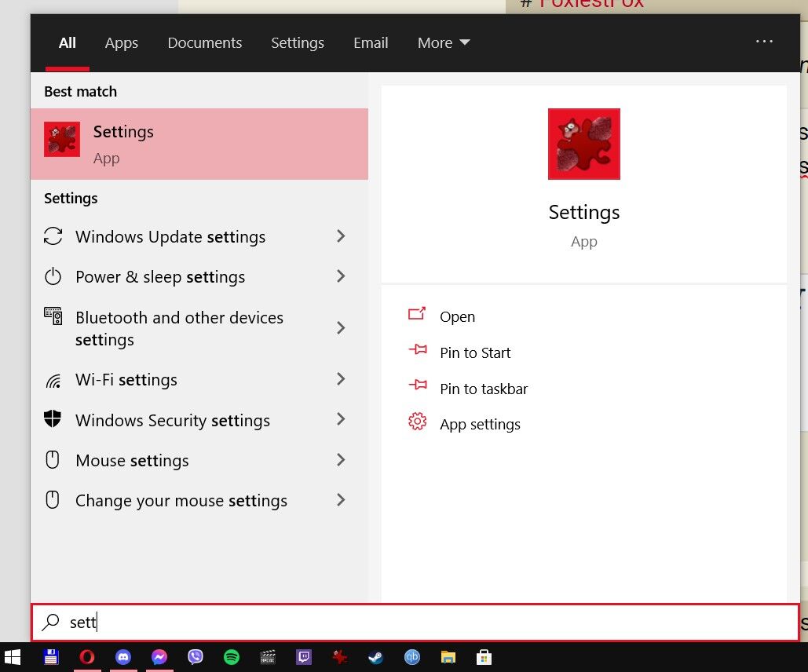This screenshot has width=808, height=672.
Task: Open Spotify from taskbar
Action: [232, 657]
